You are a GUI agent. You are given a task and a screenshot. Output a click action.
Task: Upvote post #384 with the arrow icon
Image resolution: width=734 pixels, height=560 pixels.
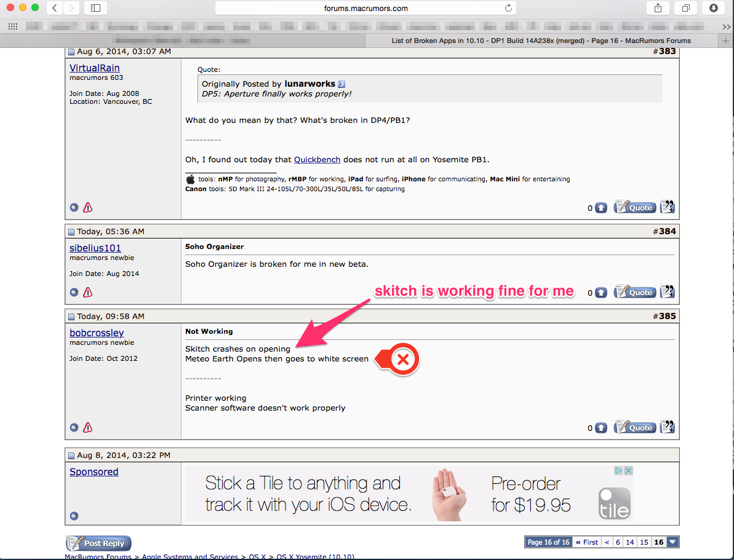(601, 293)
